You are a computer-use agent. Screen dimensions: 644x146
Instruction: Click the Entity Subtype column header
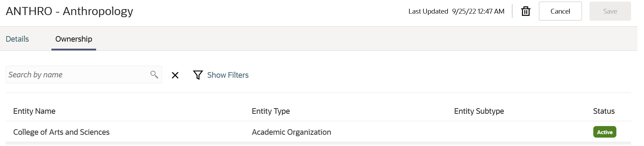pos(479,111)
